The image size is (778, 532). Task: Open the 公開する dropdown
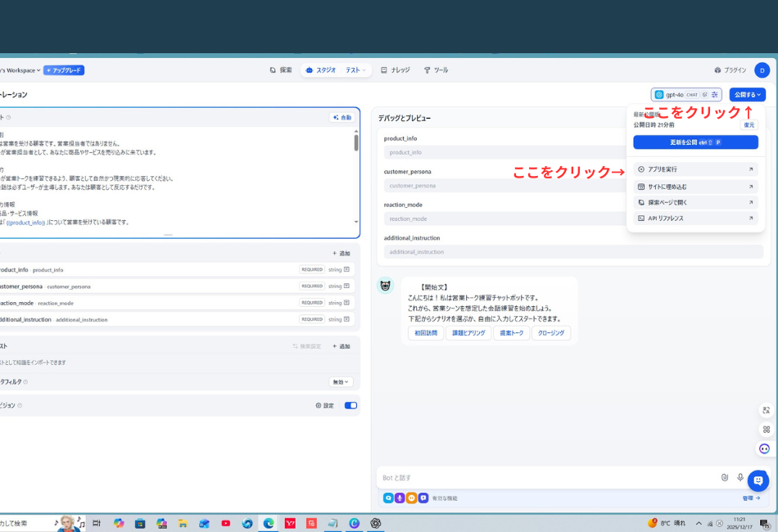pos(746,94)
